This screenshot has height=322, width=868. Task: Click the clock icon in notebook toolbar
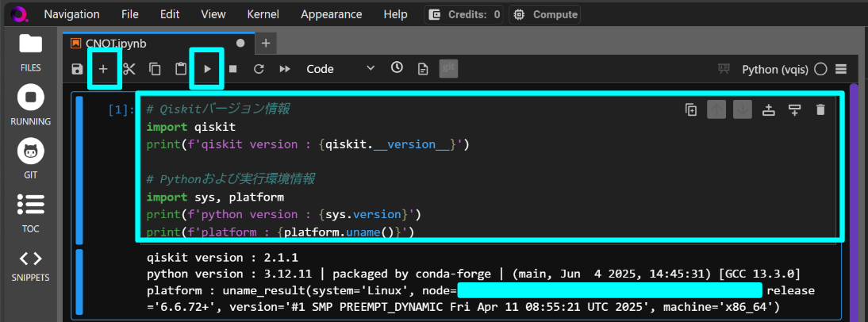(397, 68)
